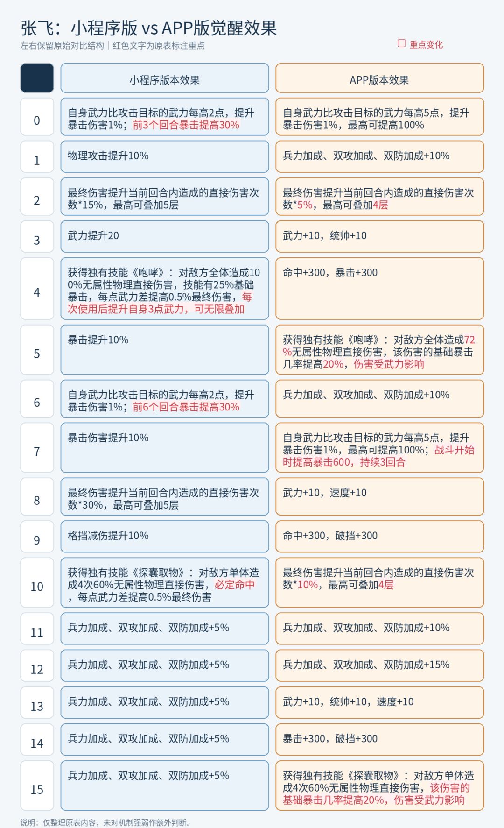Click the dark navy header corner cell
This screenshot has height=828, width=504.
point(37,78)
